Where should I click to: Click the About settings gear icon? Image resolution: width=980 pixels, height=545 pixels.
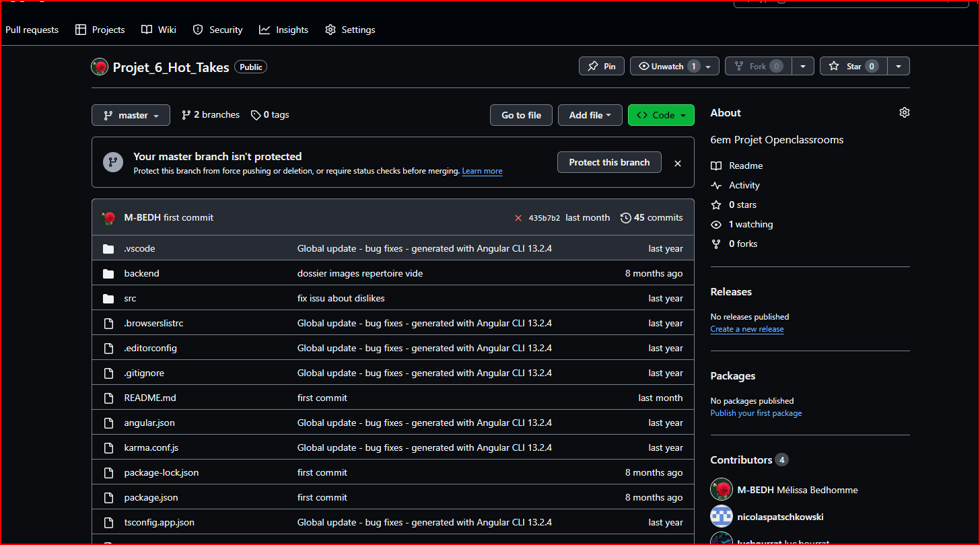[904, 112]
